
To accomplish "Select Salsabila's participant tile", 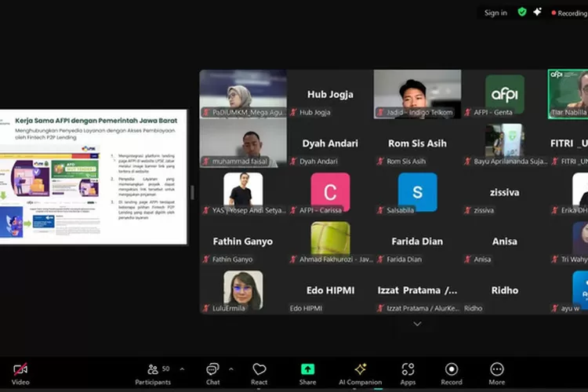I will (417, 192).
